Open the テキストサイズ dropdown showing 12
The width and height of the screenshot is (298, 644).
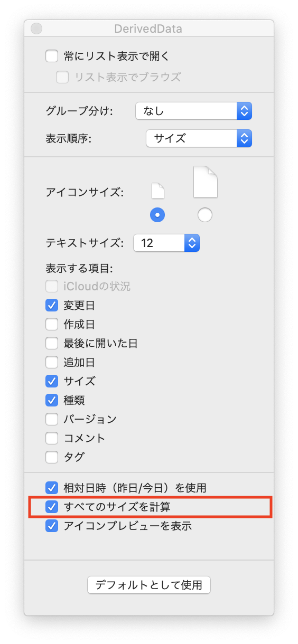(x=166, y=243)
